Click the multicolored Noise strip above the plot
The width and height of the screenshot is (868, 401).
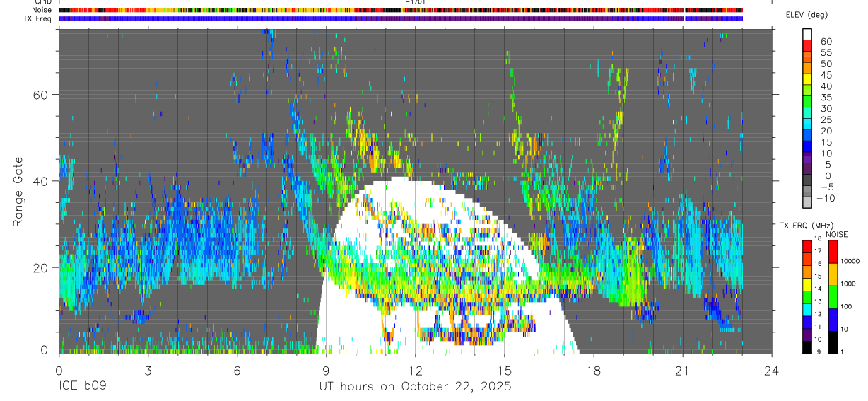(x=401, y=10)
